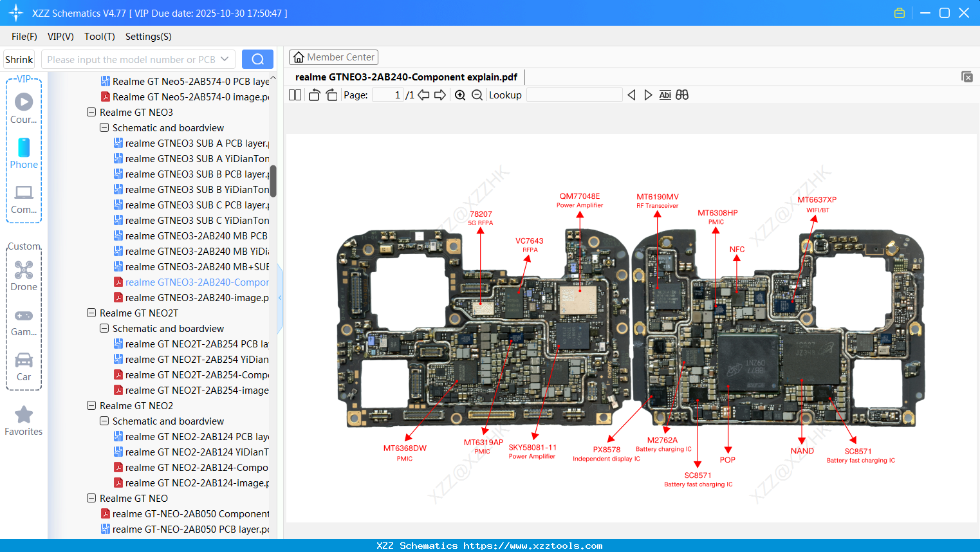Collapse the Realme GT NEO2 tree node

91,405
